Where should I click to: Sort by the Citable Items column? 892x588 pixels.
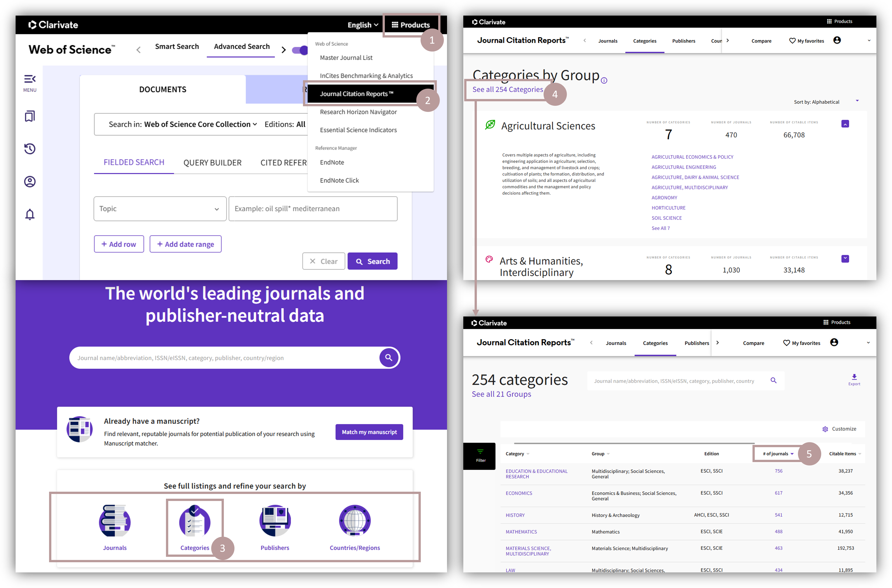click(x=845, y=454)
